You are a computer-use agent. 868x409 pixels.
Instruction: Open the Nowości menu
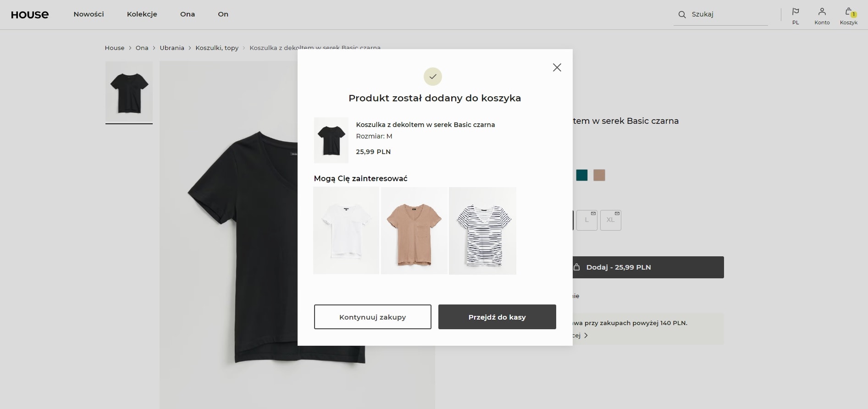[x=88, y=14]
